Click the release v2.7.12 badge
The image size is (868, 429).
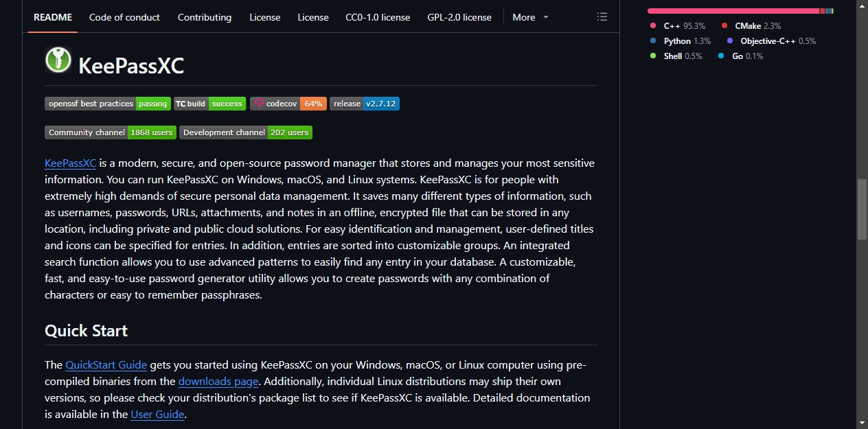365,104
